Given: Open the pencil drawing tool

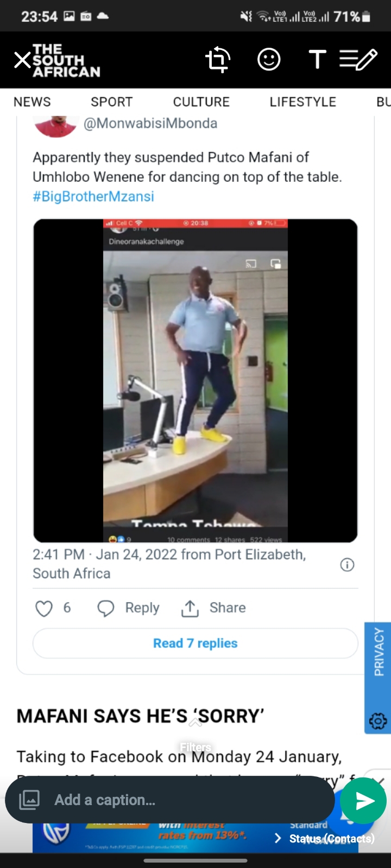Looking at the screenshot, I should (358, 60).
